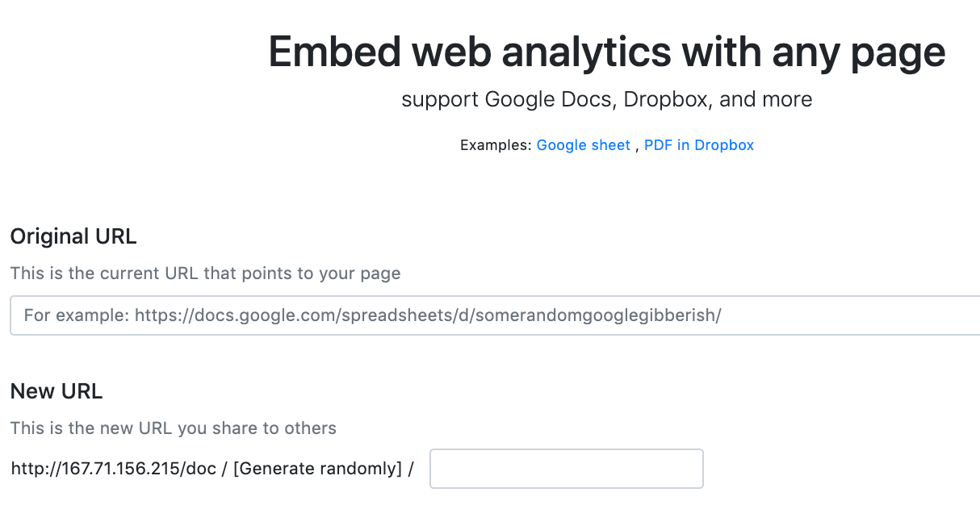The height and width of the screenshot is (505, 980).
Task: Click the word "Embed" in the main heading
Action: click(x=334, y=52)
